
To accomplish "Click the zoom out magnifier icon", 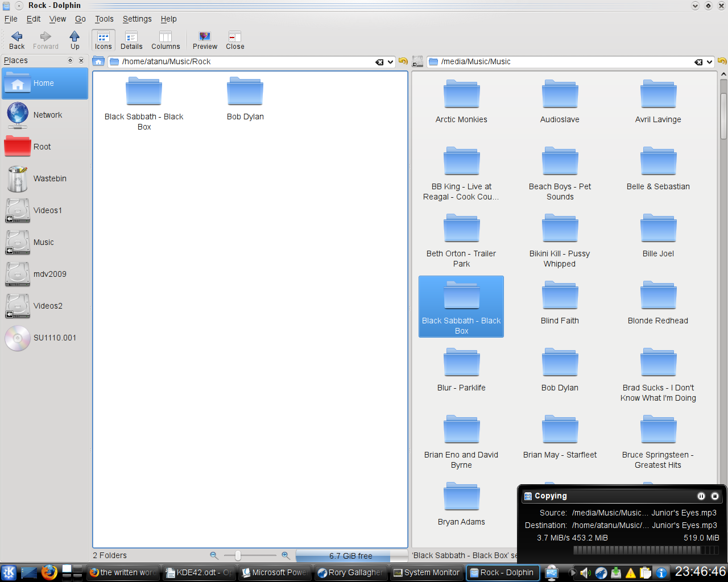I will click(x=214, y=555).
